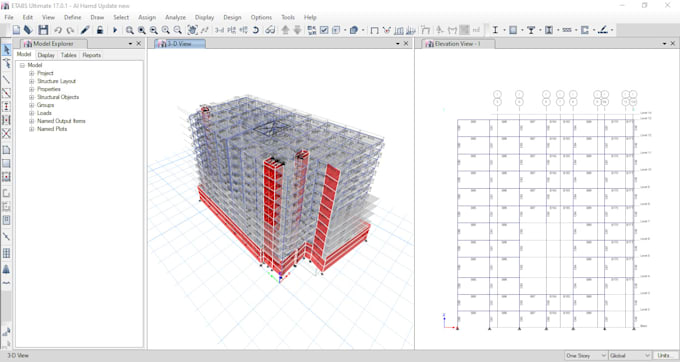Click the Undo arrow in the toolbar

(x=58, y=30)
